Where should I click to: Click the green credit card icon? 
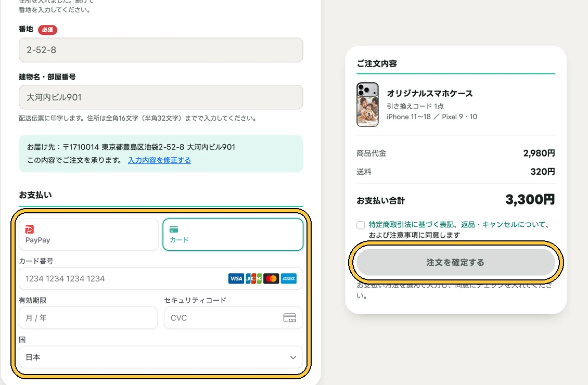(x=174, y=229)
